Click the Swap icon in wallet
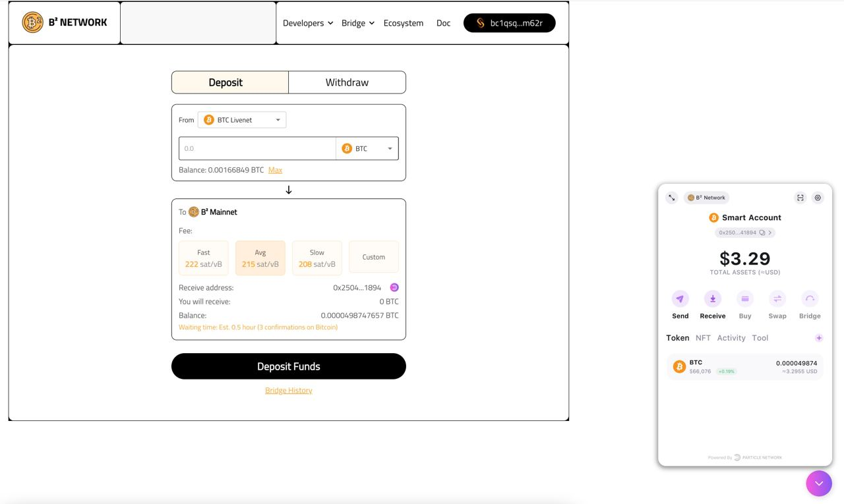The width and height of the screenshot is (844, 504). tap(777, 298)
